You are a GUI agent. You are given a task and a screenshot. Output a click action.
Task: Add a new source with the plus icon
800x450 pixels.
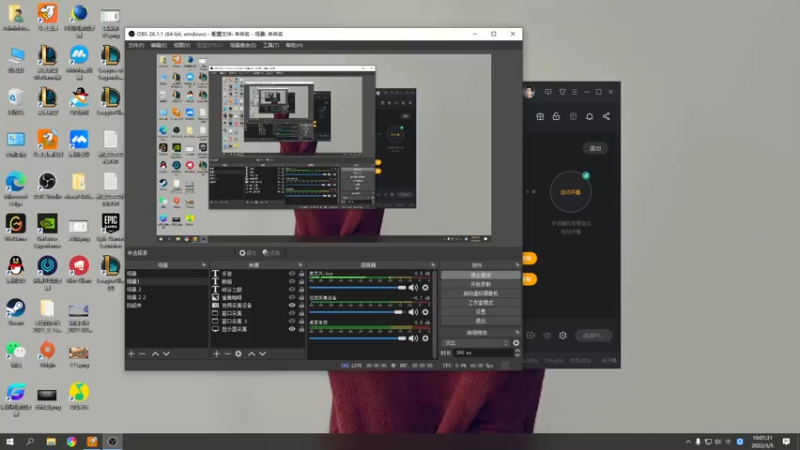pyautogui.click(x=216, y=354)
